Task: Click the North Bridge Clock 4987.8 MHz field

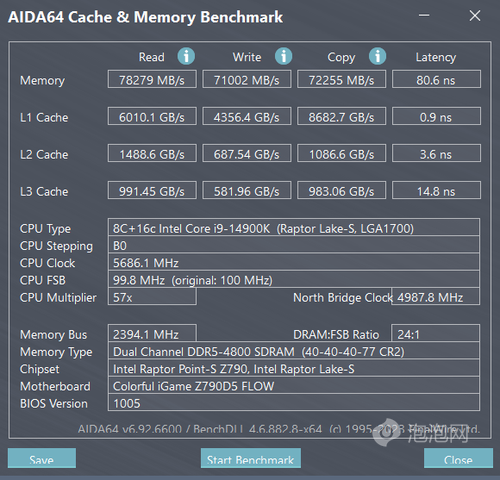Action: 435,297
